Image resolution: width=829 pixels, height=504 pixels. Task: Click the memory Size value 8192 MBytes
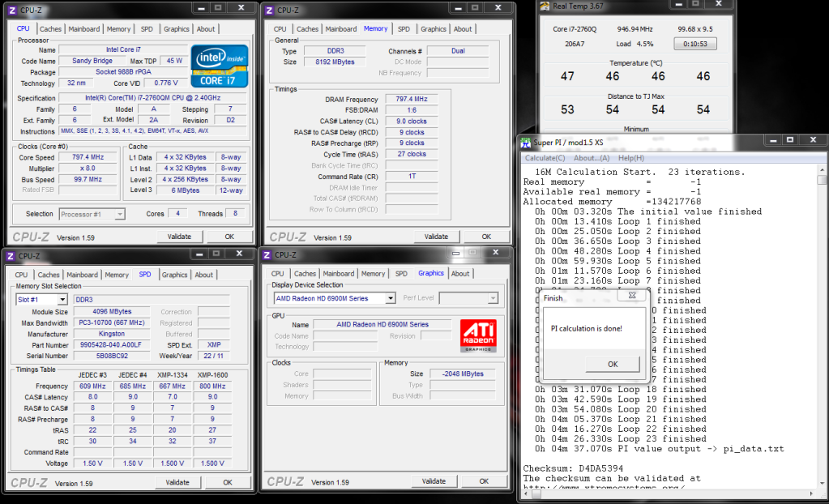pos(335,62)
